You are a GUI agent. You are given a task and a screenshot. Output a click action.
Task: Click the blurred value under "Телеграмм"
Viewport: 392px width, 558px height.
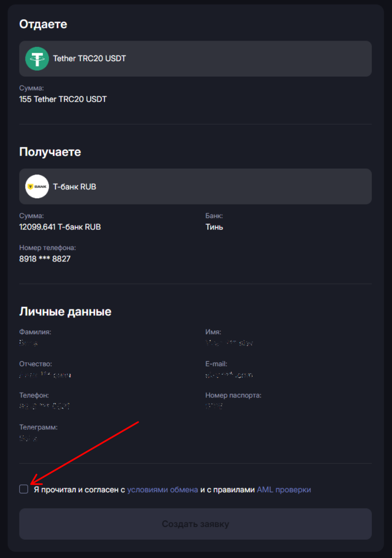(28, 438)
